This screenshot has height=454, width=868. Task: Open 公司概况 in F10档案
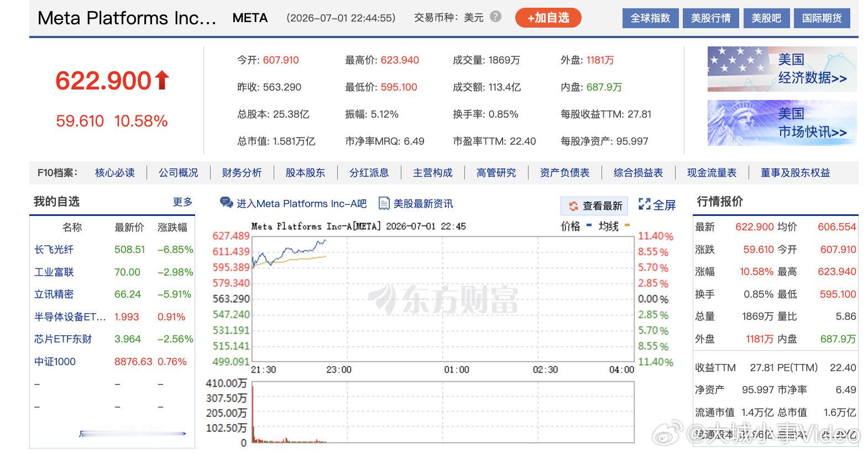click(x=178, y=173)
